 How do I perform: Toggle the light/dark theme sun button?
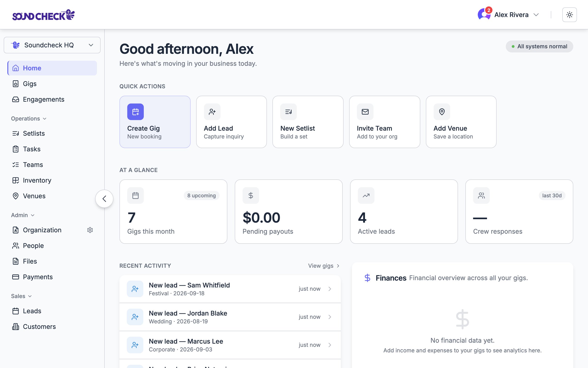[x=569, y=15]
